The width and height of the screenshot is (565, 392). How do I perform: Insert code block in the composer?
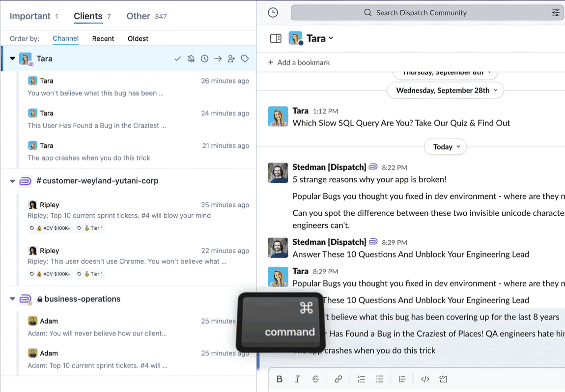[x=443, y=379]
